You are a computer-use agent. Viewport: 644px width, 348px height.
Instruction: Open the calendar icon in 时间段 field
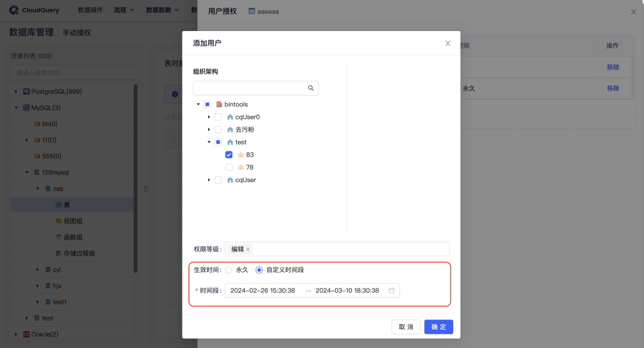[391, 291]
